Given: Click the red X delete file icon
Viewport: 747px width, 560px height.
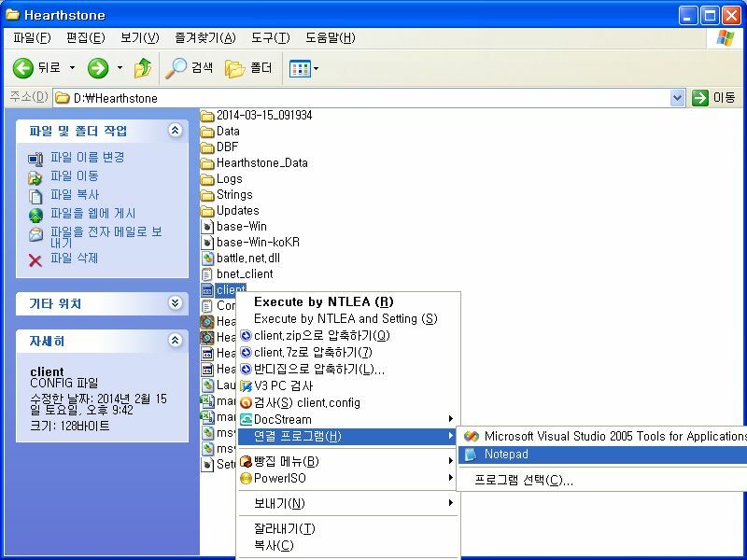Looking at the screenshot, I should [35, 260].
